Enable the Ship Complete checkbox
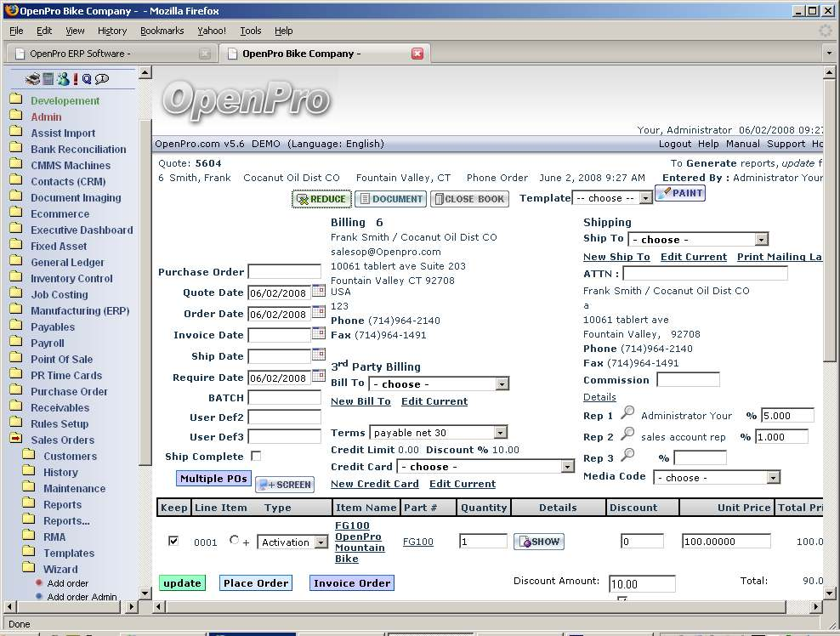Screen dimensions: 840x636 256,456
